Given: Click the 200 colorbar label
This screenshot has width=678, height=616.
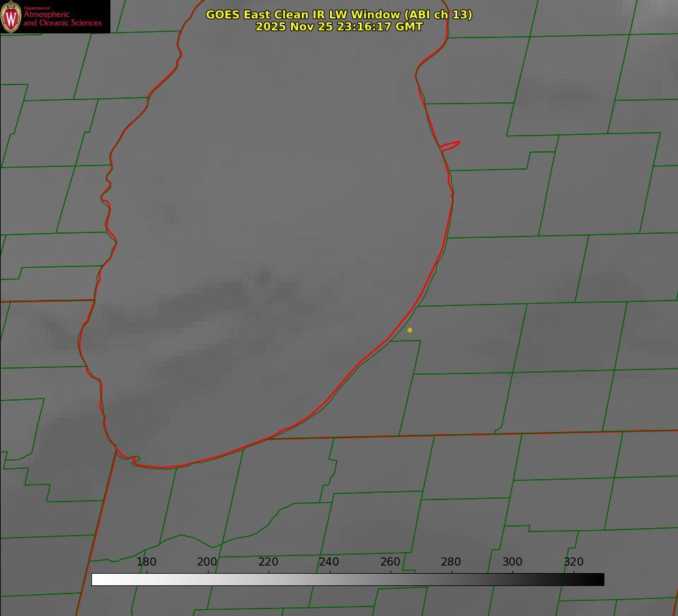Looking at the screenshot, I should click(x=207, y=561).
